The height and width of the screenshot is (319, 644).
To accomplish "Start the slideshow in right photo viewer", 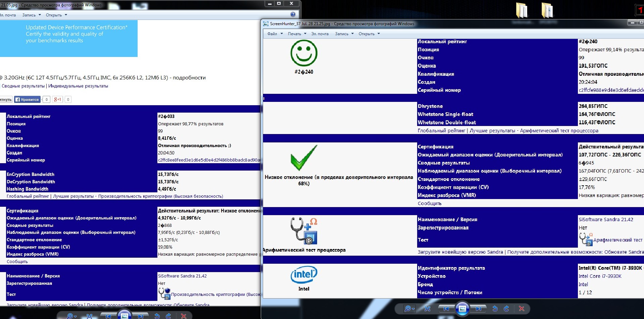I will (462, 309).
